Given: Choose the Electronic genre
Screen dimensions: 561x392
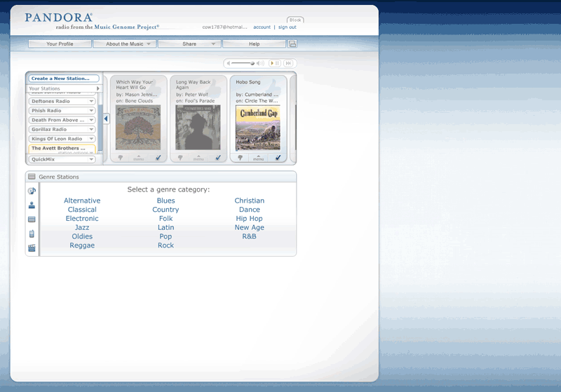Looking at the screenshot, I should click(82, 219).
